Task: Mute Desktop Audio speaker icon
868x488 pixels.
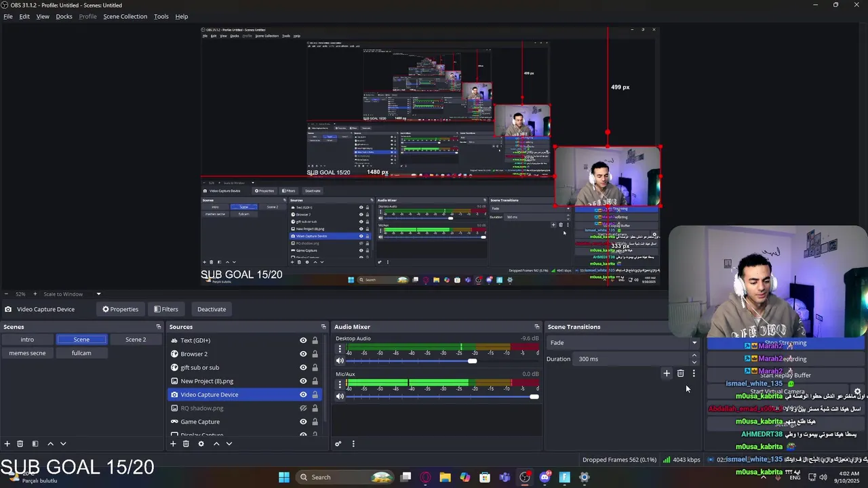Action: (x=340, y=361)
